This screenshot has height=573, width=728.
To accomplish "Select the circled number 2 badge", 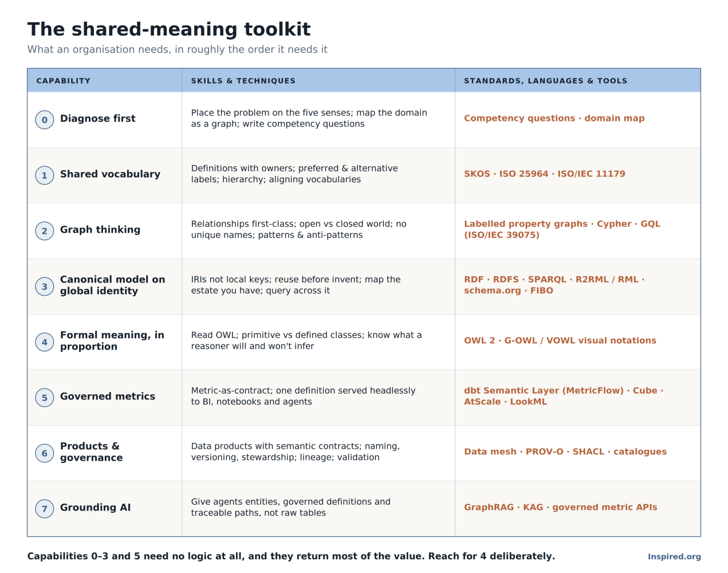I will (x=45, y=231).
